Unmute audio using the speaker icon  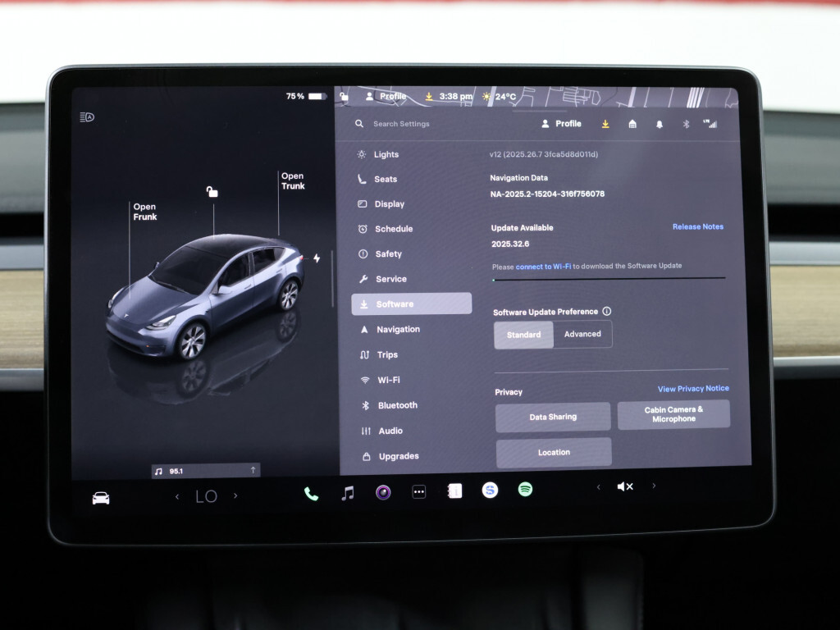625,486
